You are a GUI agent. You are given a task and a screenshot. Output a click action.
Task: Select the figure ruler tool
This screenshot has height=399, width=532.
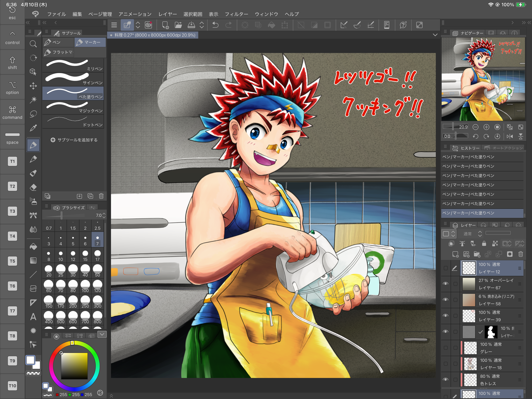pyautogui.click(x=33, y=303)
